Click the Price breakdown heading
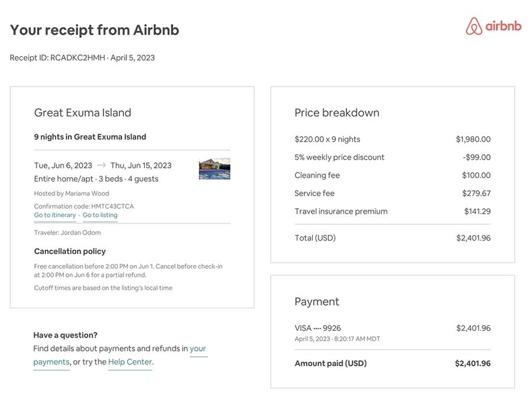The image size is (532, 417). coord(337,113)
